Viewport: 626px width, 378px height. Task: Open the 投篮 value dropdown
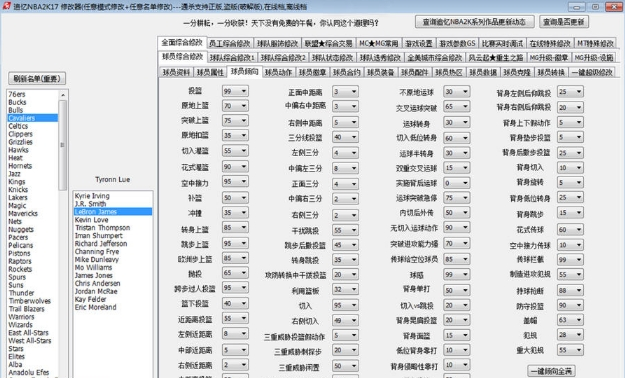coord(235,91)
